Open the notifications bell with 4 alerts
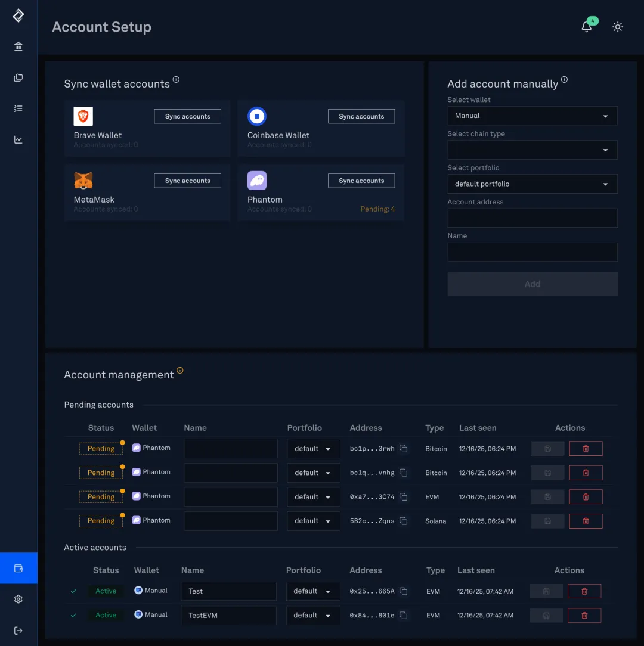Viewport: 644px width, 646px height. pos(585,27)
